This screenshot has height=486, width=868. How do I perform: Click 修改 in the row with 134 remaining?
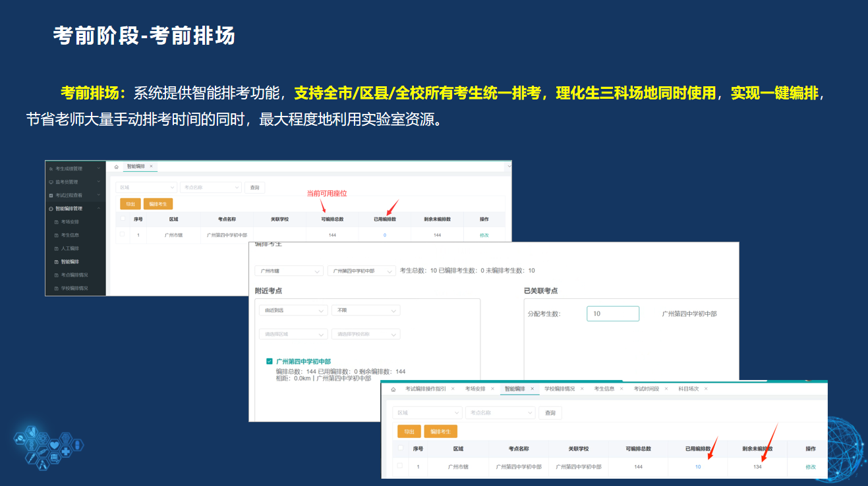810,466
